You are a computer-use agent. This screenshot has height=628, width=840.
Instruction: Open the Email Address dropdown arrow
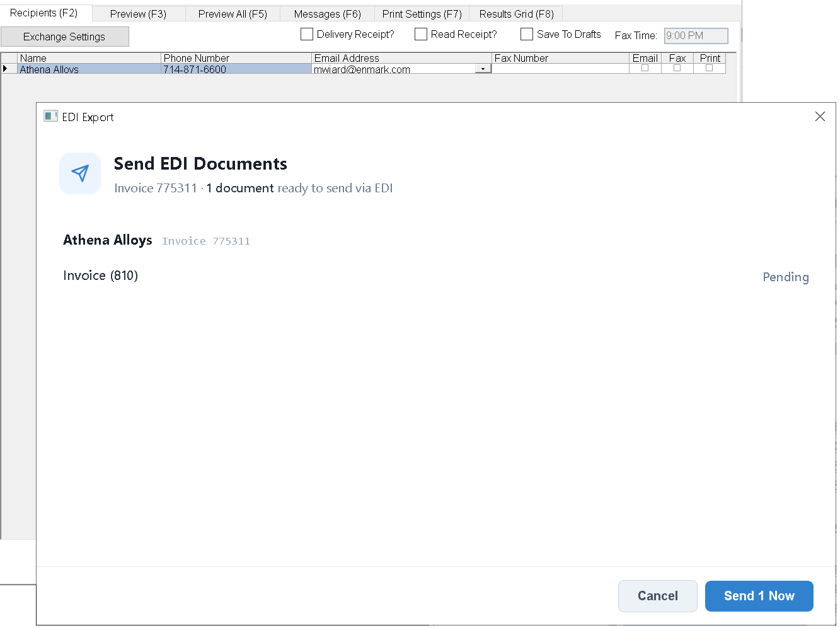483,69
